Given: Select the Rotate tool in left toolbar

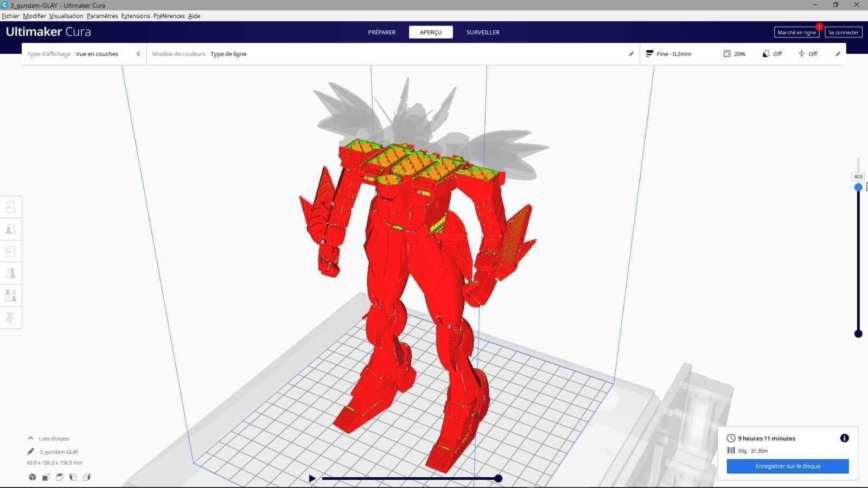Looking at the screenshot, I should [x=11, y=252].
